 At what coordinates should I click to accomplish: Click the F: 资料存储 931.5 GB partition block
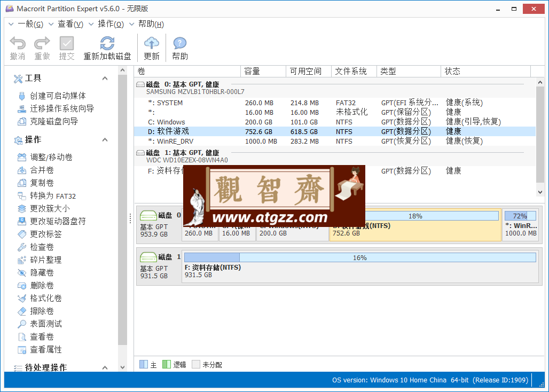360,266
